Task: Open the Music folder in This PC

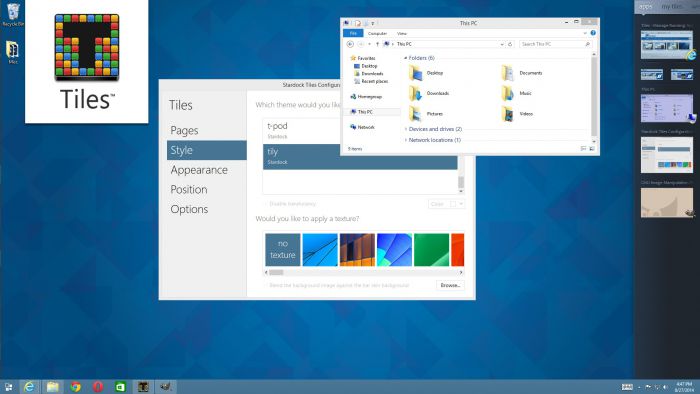Action: pos(517,93)
